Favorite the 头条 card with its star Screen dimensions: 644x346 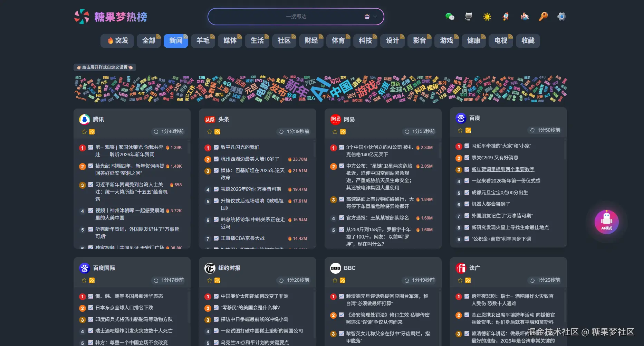[210, 132]
